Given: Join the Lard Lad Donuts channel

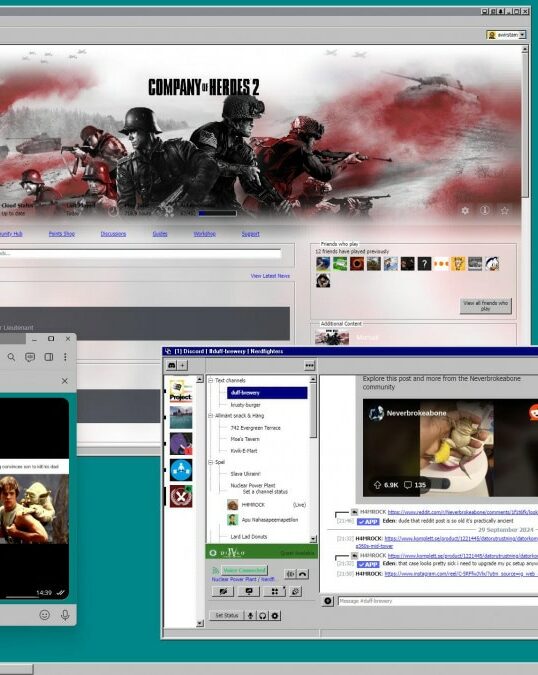Looking at the screenshot, I should coord(248,537).
